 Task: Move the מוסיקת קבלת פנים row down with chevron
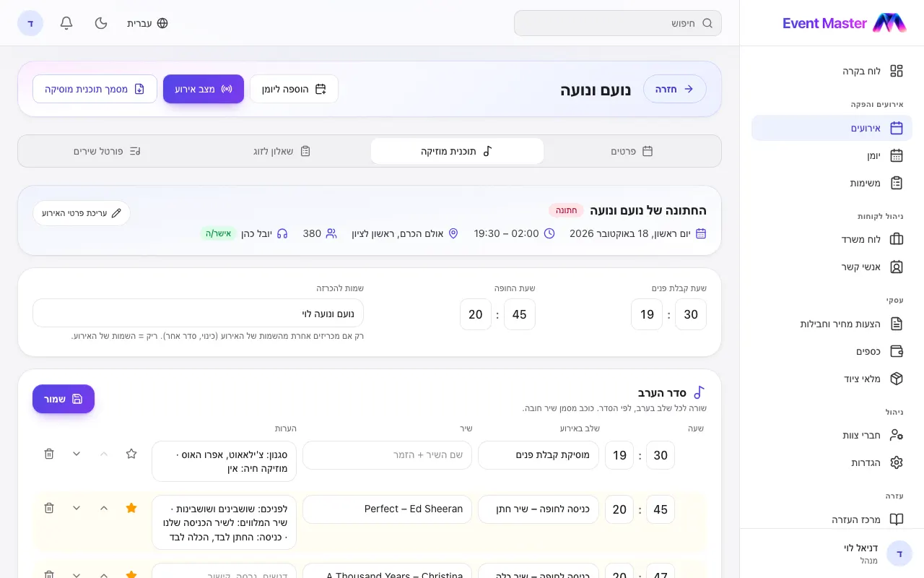point(77,454)
